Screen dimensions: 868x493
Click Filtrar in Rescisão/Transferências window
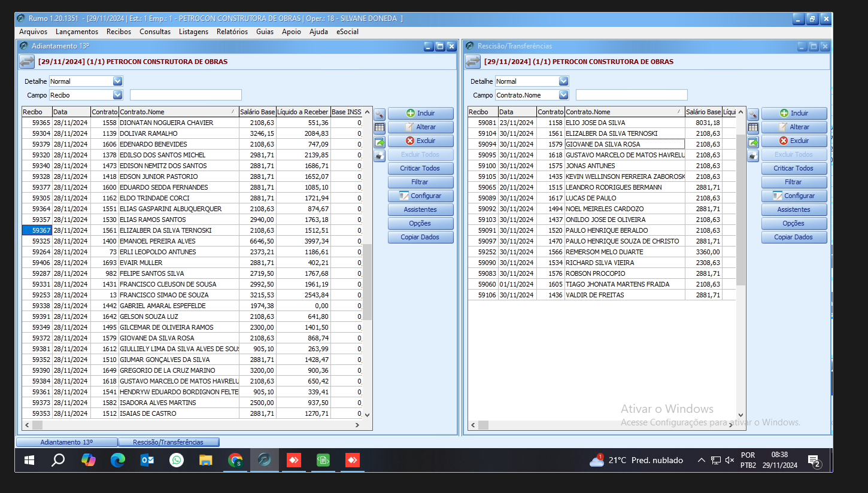(794, 182)
